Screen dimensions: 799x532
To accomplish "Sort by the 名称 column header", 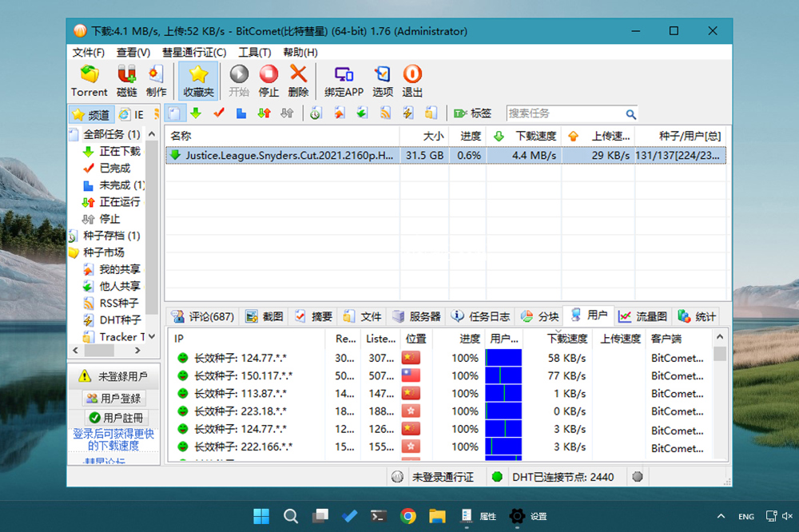I will [x=283, y=136].
